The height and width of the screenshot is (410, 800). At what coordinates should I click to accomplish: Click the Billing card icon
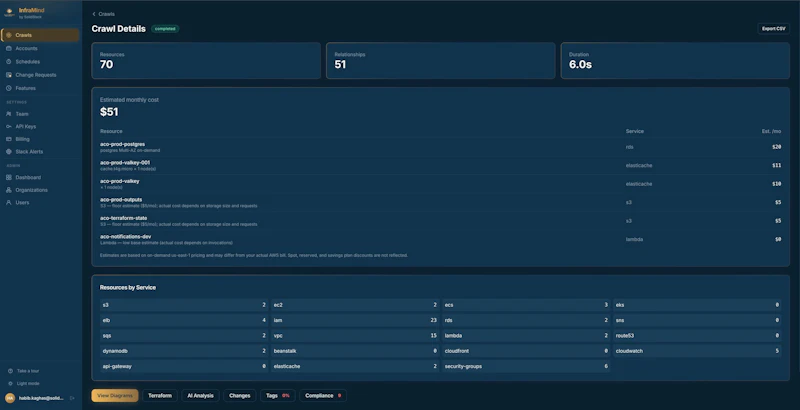coord(9,139)
